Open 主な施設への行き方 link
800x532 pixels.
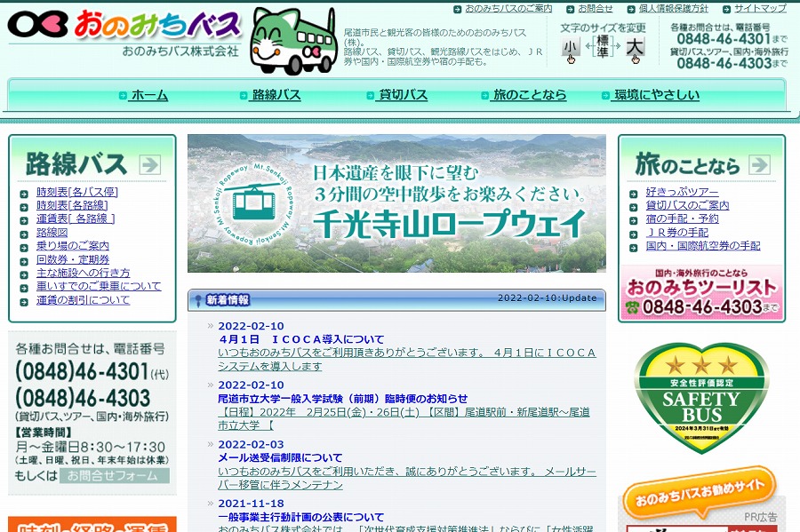(x=84, y=273)
